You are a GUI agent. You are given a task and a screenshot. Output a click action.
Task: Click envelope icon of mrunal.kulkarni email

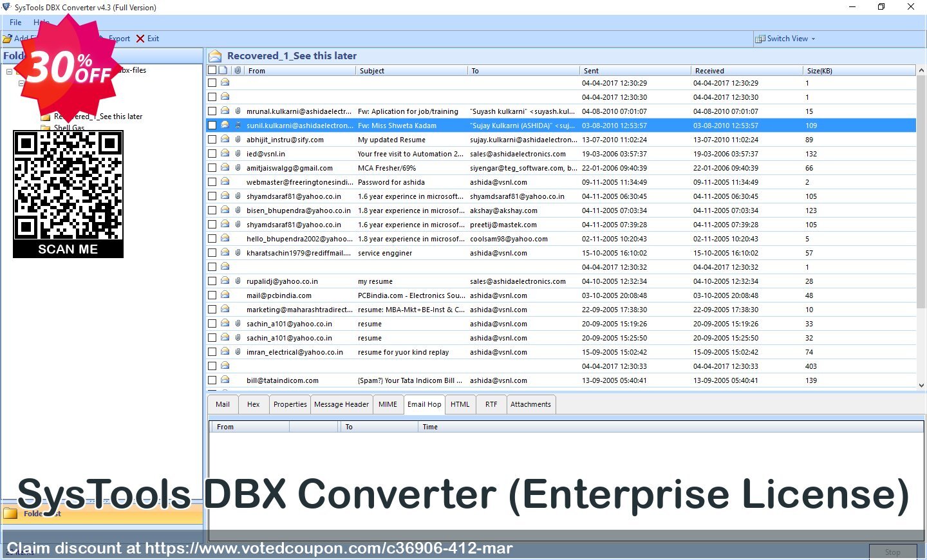[225, 111]
